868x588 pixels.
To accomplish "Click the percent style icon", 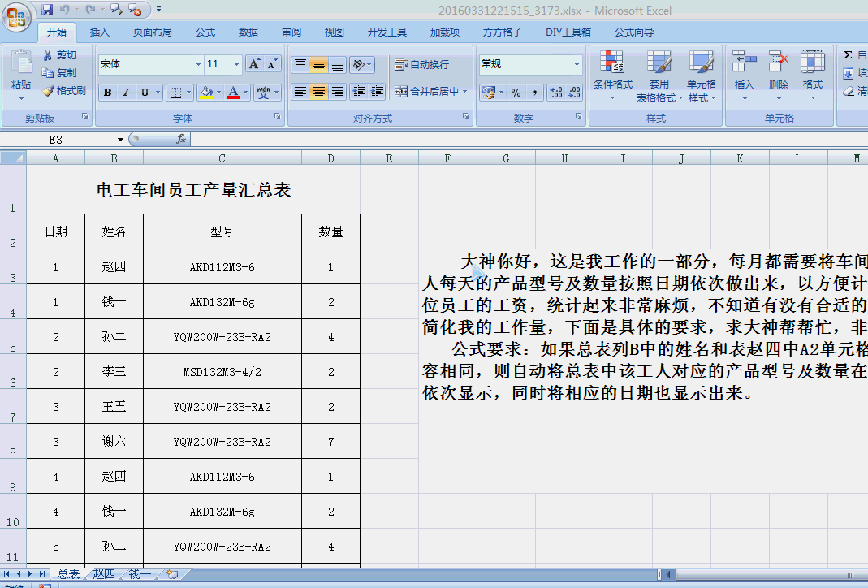I will [x=516, y=93].
